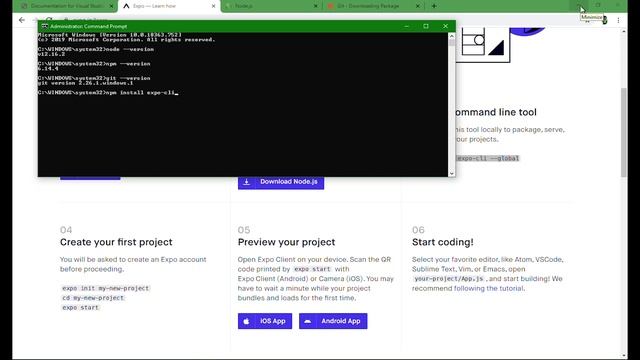Open a new browser tab with plus icon

(x=434, y=6)
